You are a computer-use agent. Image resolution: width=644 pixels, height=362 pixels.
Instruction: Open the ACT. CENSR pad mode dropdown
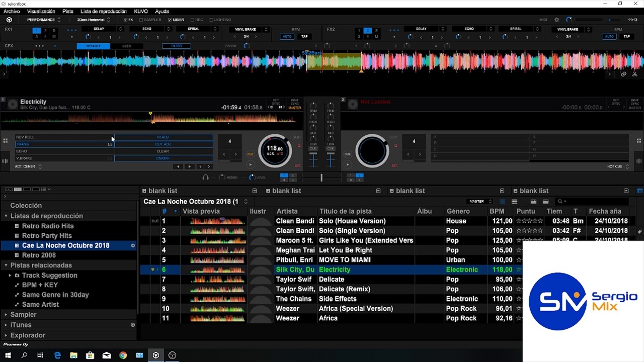[x=28, y=166]
